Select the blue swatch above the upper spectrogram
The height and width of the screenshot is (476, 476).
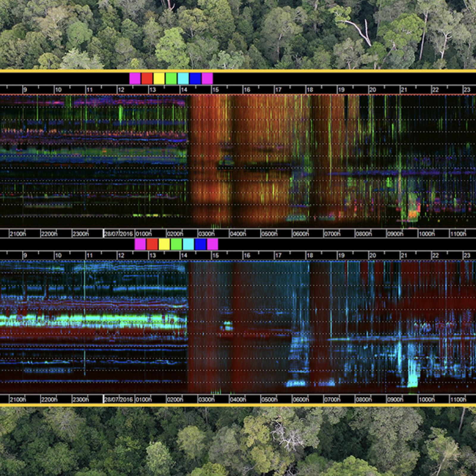tap(195, 79)
